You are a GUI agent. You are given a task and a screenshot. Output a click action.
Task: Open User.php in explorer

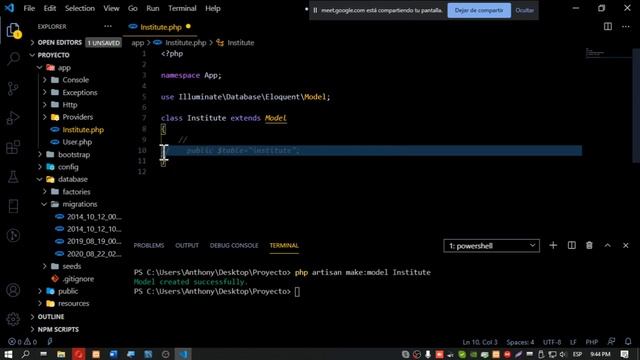point(76,142)
